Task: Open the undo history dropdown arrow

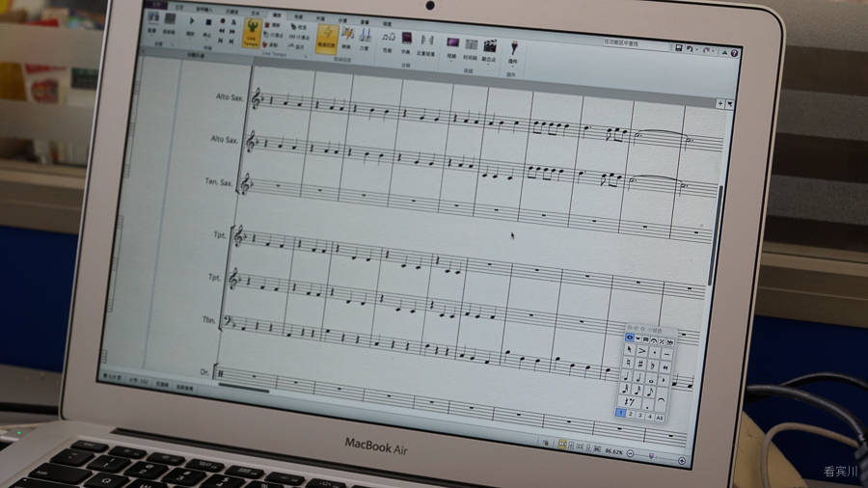Action: tap(697, 50)
